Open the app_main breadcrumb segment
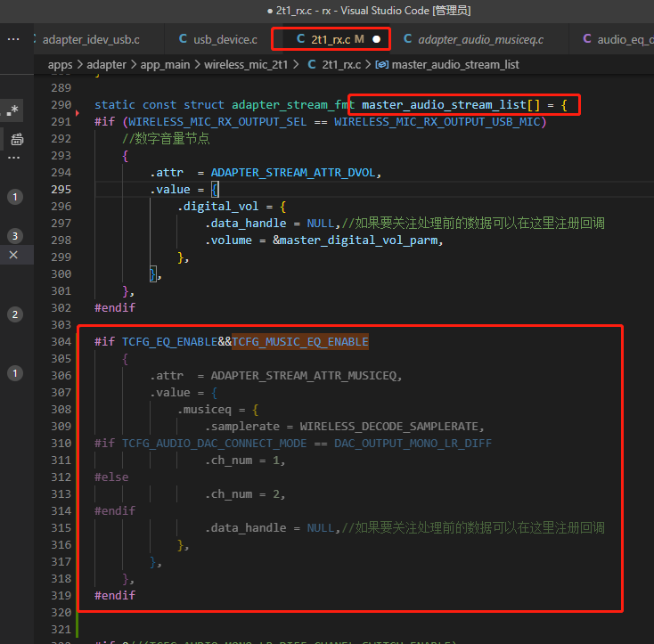This screenshot has width=654, height=644. pos(165,65)
